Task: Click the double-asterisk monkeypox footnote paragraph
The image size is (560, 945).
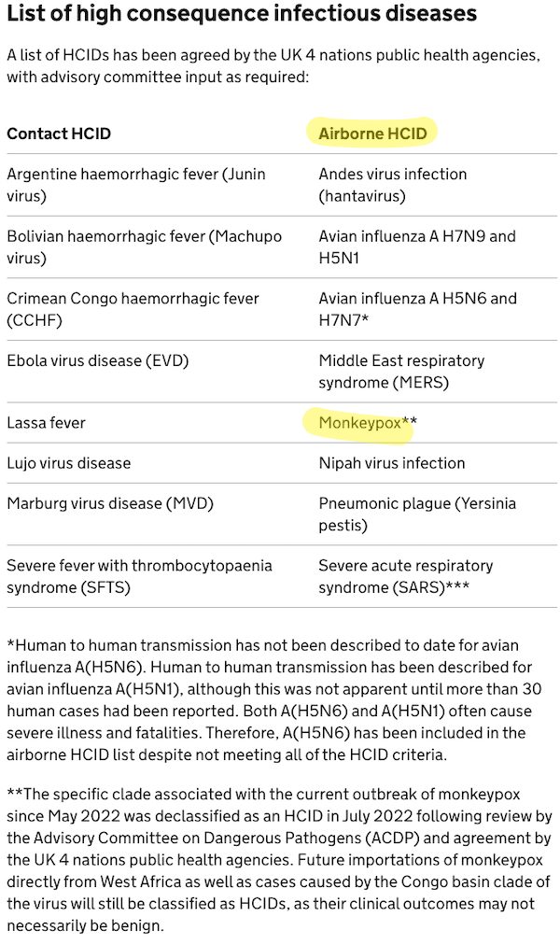Action: click(x=279, y=859)
